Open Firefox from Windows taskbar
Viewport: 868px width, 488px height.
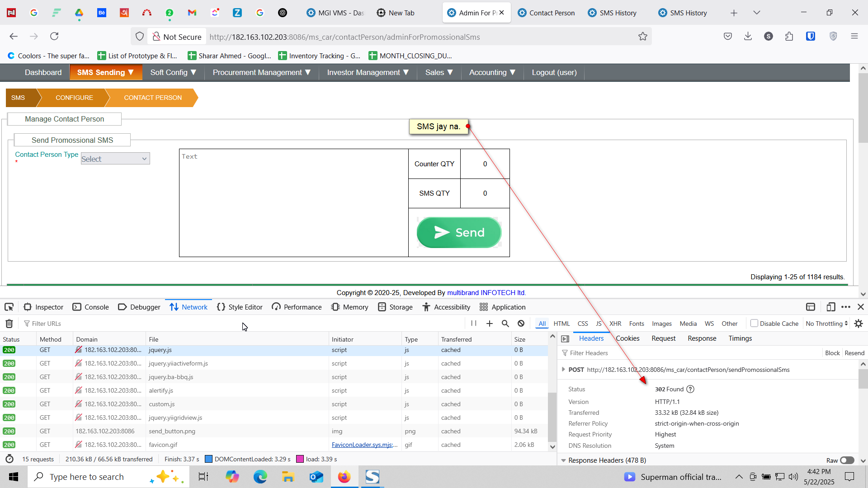point(344,477)
